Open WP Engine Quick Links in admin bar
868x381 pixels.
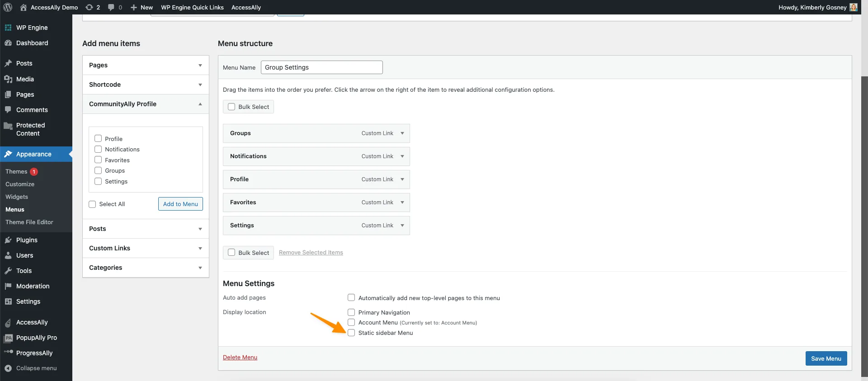click(192, 7)
